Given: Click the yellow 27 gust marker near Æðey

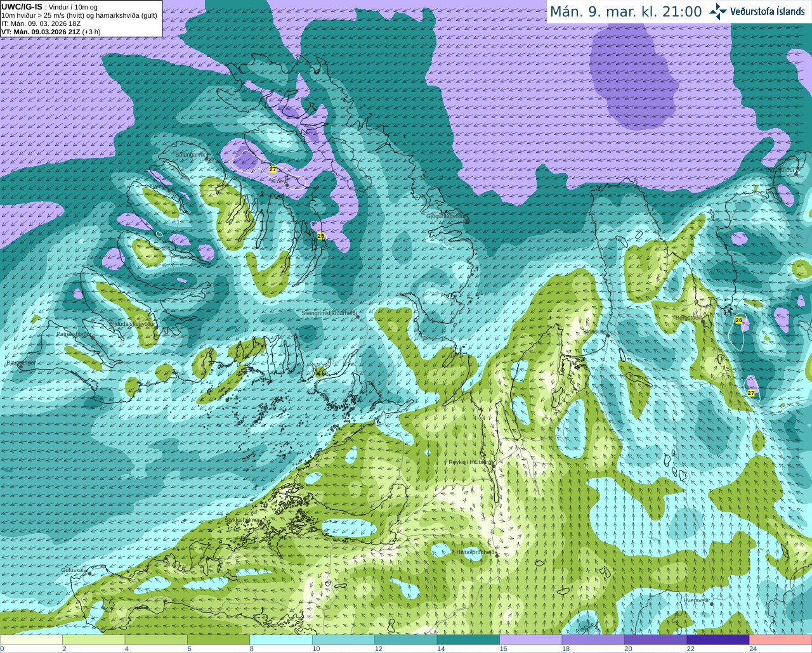Looking at the screenshot, I should click(x=273, y=169).
